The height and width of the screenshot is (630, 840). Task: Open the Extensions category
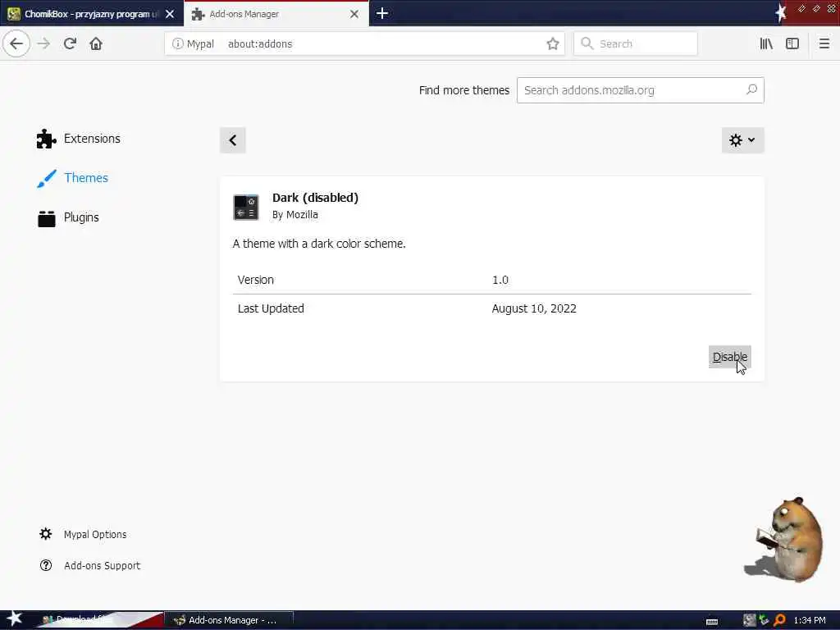click(78, 139)
